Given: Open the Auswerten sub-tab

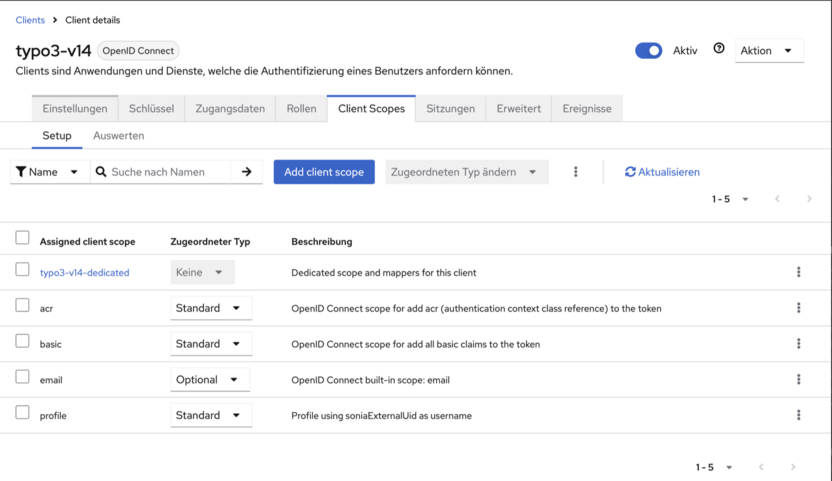Looking at the screenshot, I should (119, 135).
